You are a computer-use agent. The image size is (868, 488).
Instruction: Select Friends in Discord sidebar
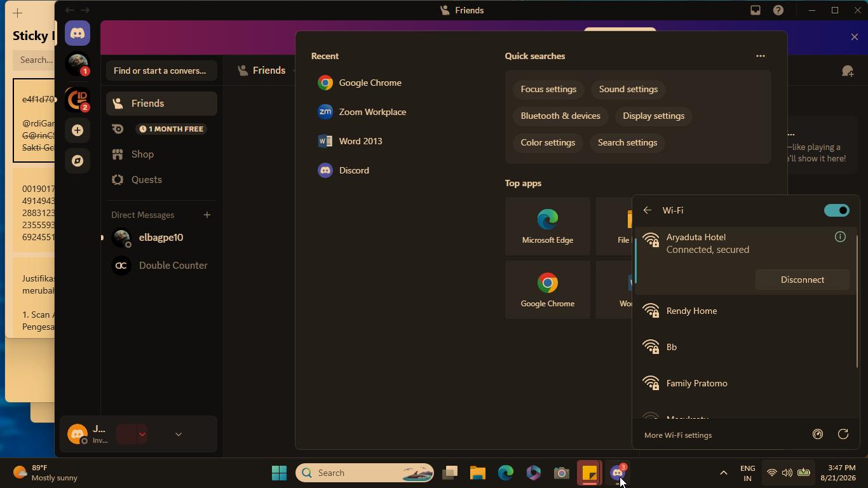pos(161,104)
